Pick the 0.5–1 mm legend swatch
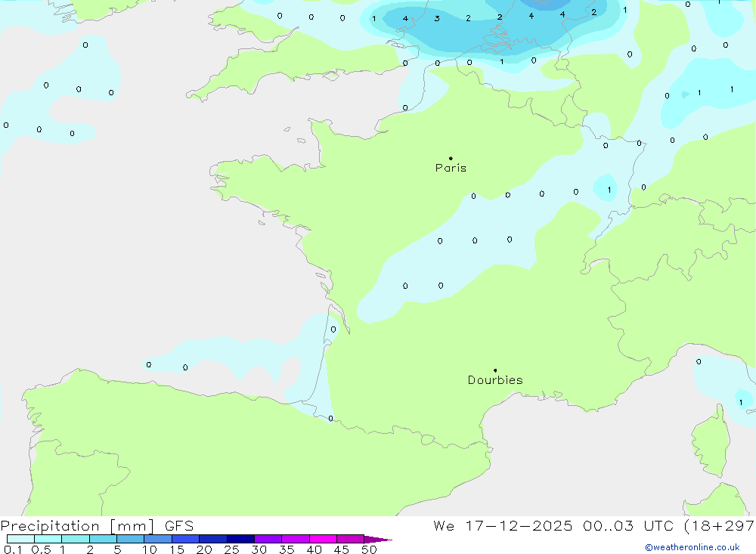Viewport: 756px width, 554px height. pyautogui.click(x=48, y=539)
